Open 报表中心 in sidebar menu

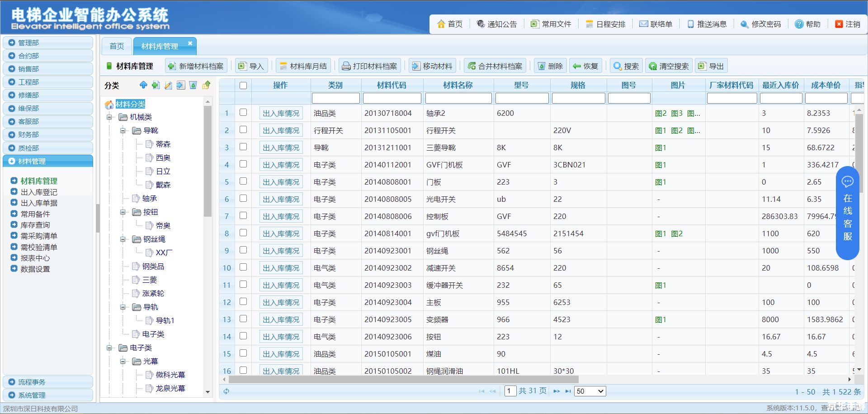[x=35, y=258]
